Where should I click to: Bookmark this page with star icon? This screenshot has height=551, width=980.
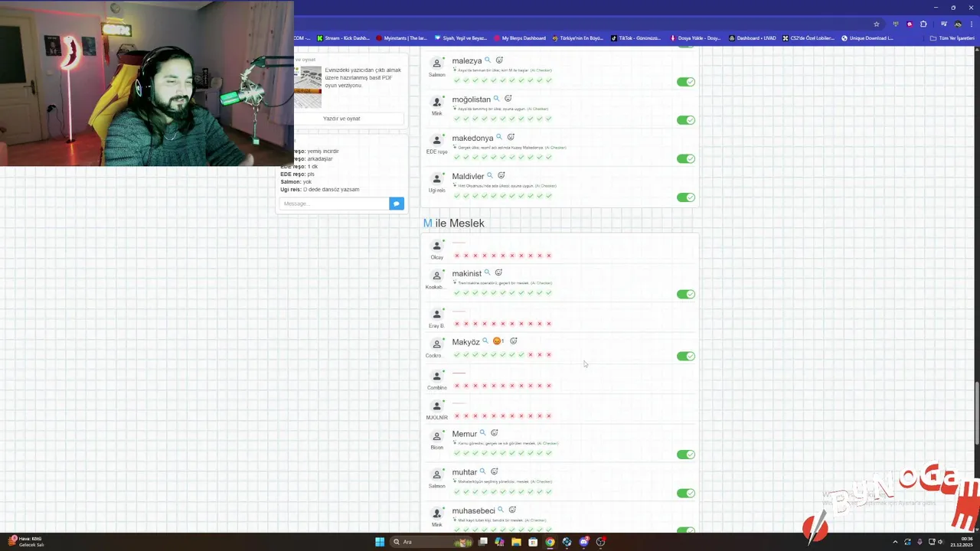click(877, 24)
